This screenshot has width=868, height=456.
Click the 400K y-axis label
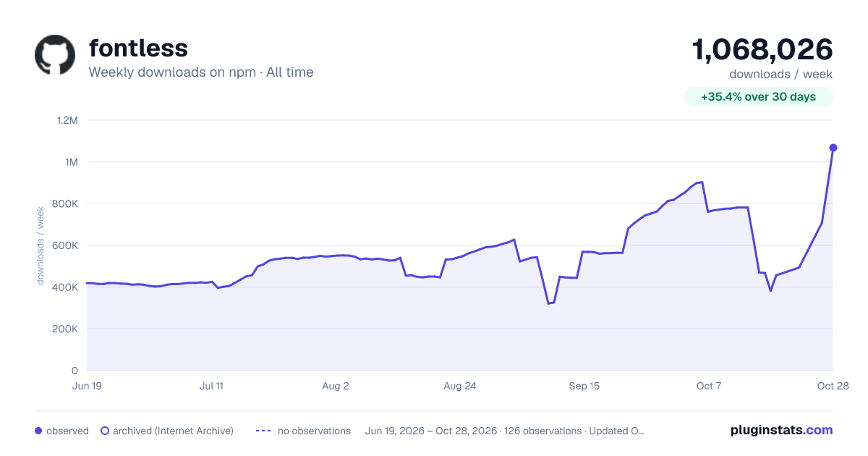(x=65, y=287)
